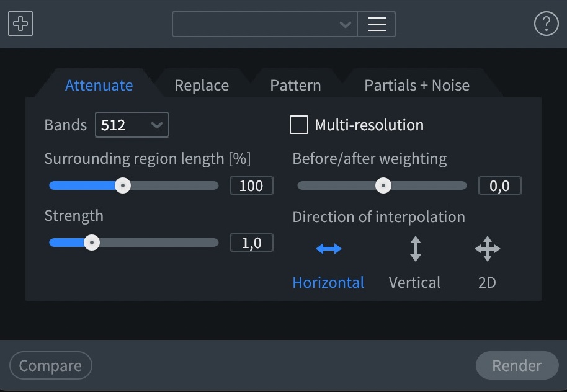Click the Compare button
This screenshot has width=567, height=392.
pyautogui.click(x=51, y=365)
